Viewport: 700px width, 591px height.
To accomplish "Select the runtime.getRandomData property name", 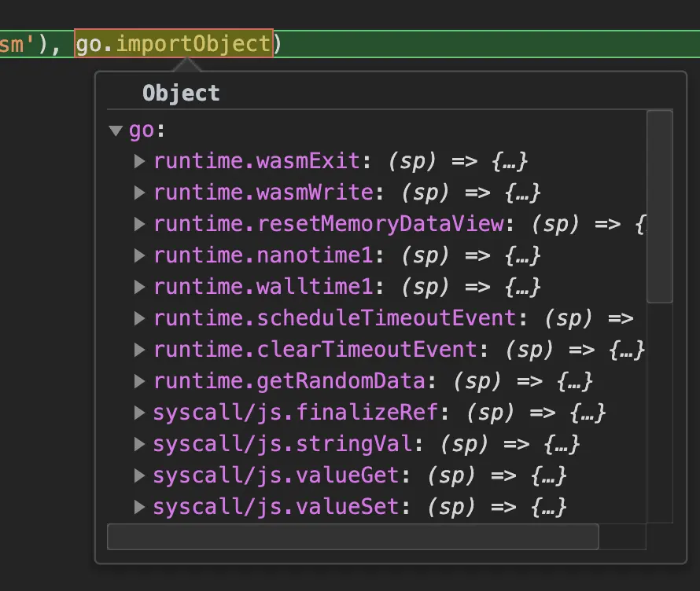I will (x=289, y=381).
